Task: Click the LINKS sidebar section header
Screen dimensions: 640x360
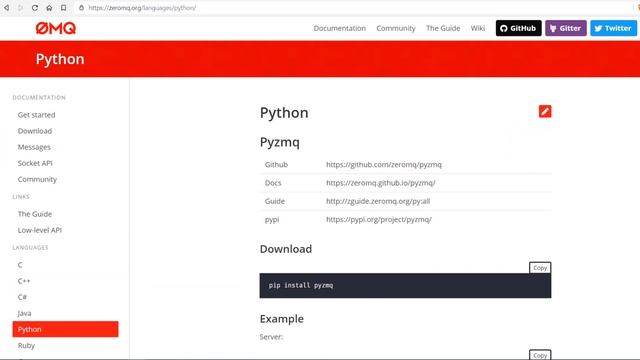Action: 21,197
